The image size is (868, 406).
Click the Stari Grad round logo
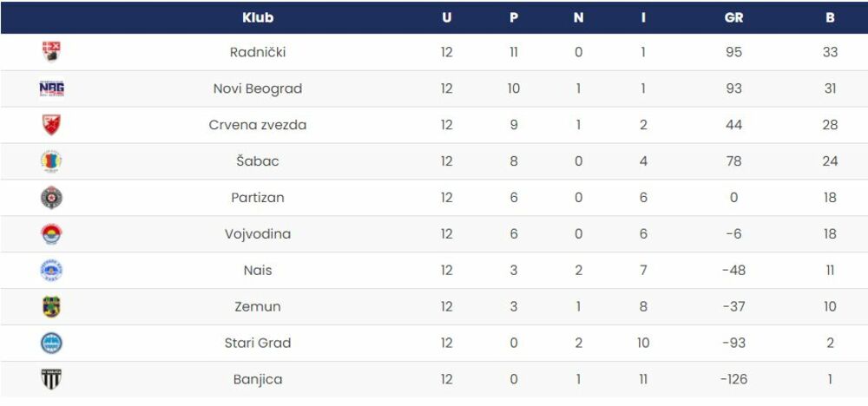pos(52,344)
